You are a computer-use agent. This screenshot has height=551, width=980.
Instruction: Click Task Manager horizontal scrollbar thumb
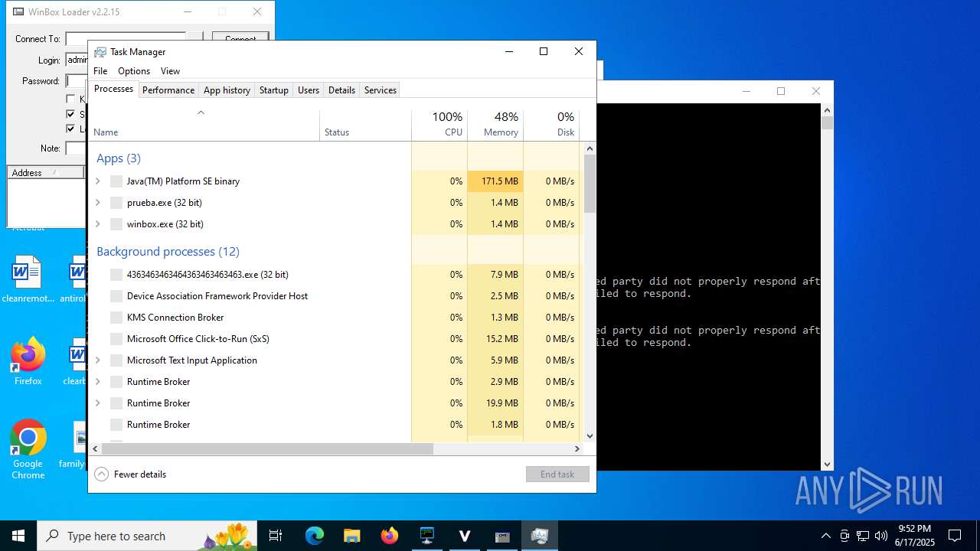[267, 449]
